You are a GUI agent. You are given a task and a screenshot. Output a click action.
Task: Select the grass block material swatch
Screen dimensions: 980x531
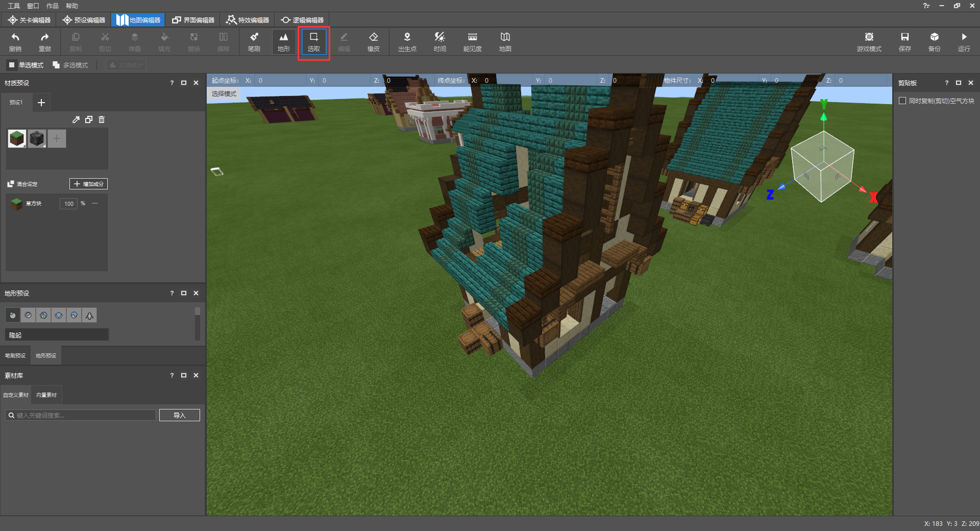[17, 138]
